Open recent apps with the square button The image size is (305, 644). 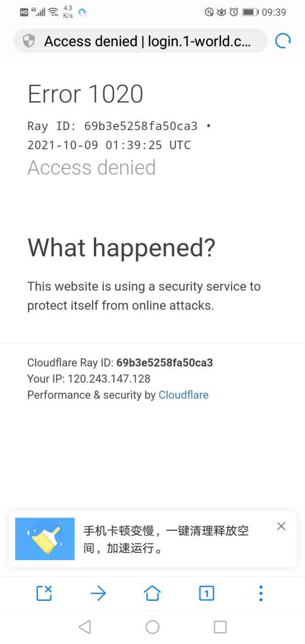coord(220,627)
